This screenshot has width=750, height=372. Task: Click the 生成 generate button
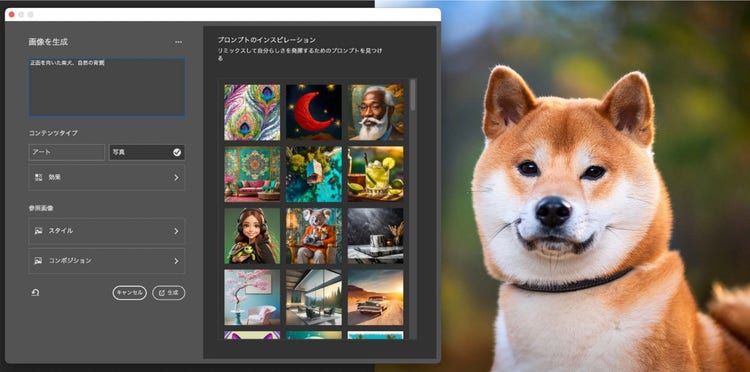coord(169,293)
